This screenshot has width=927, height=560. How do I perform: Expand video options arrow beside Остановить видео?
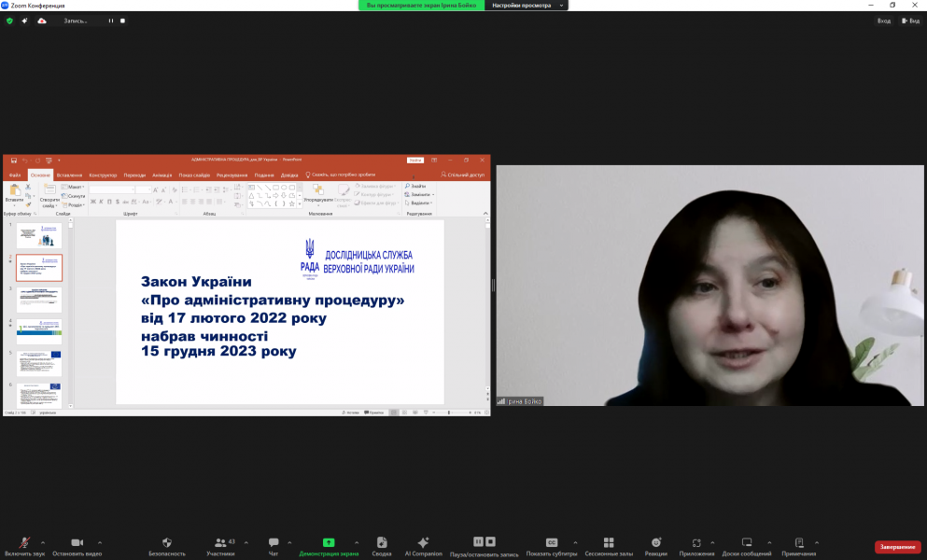[x=100, y=542]
